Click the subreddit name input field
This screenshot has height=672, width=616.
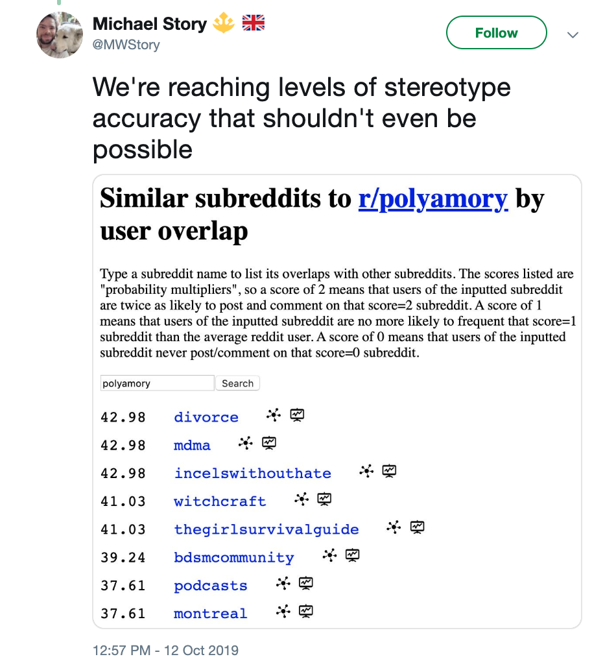(157, 383)
